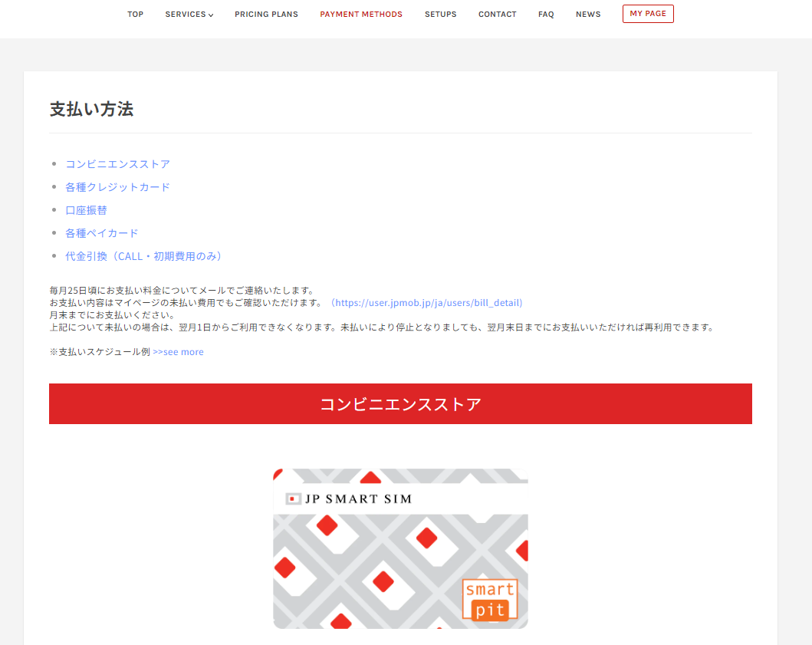The width and height of the screenshot is (812, 645).
Task: Click the red コンビニエンスストア section banner
Action: [x=400, y=403]
